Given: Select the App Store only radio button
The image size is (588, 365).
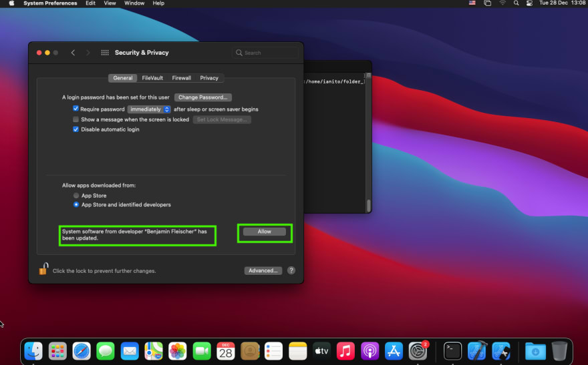Looking at the screenshot, I should (76, 196).
